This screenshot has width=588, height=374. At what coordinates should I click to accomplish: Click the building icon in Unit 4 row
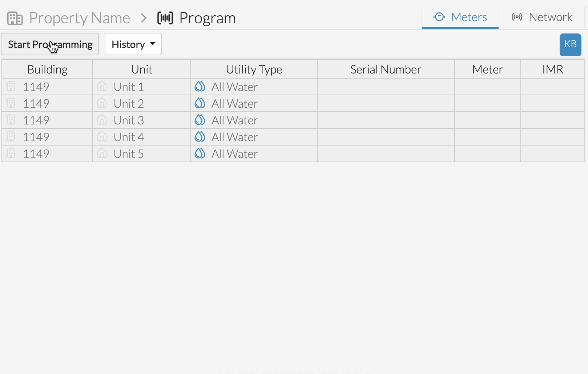[11, 137]
